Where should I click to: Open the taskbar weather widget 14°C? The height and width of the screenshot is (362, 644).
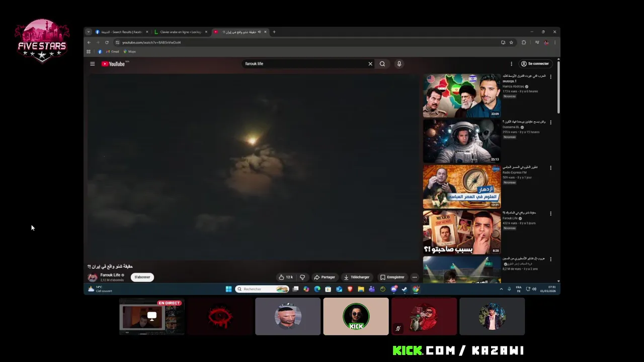click(100, 289)
